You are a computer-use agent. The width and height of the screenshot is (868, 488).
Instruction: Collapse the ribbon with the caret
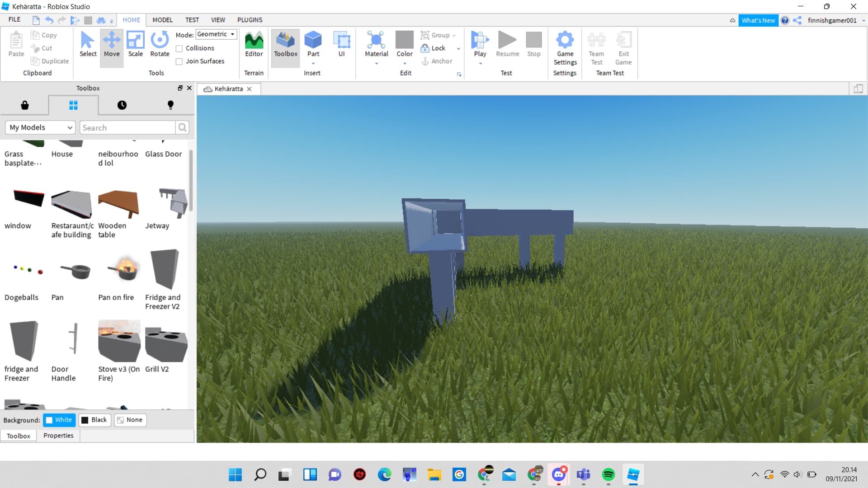tap(732, 20)
